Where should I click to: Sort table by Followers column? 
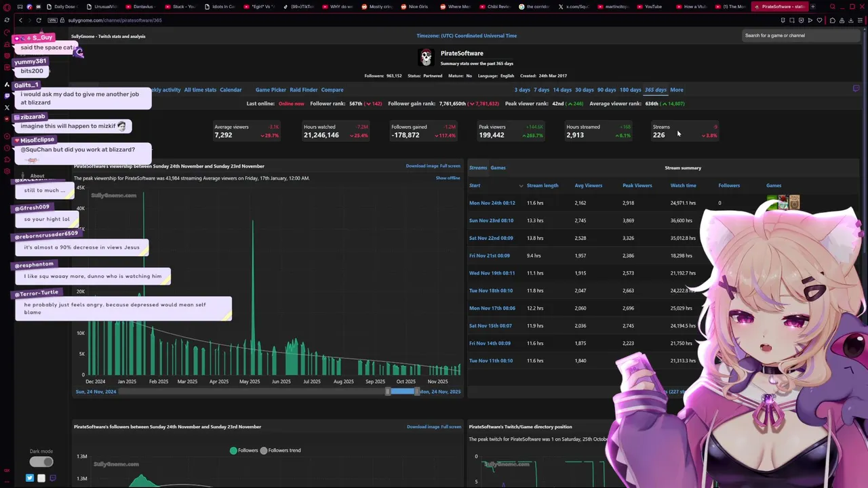point(729,186)
